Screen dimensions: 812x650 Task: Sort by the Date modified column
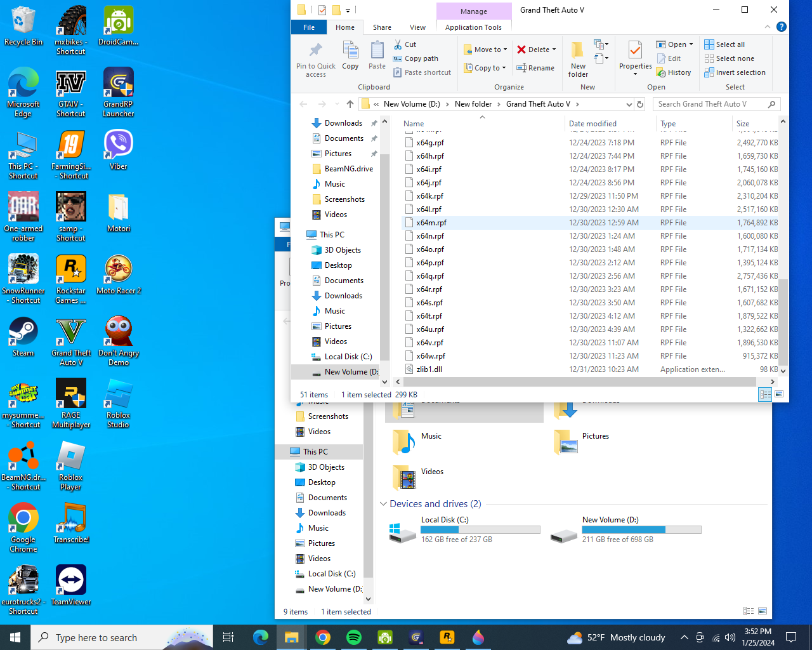click(x=610, y=124)
